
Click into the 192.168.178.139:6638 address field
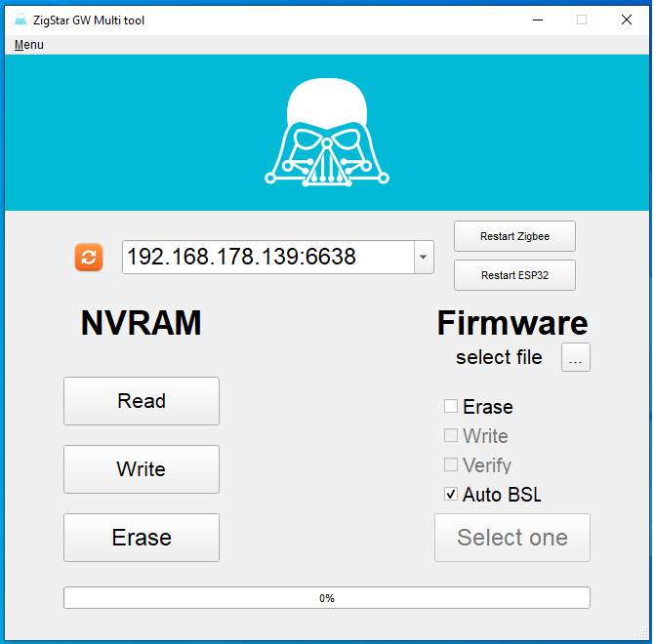coord(268,257)
